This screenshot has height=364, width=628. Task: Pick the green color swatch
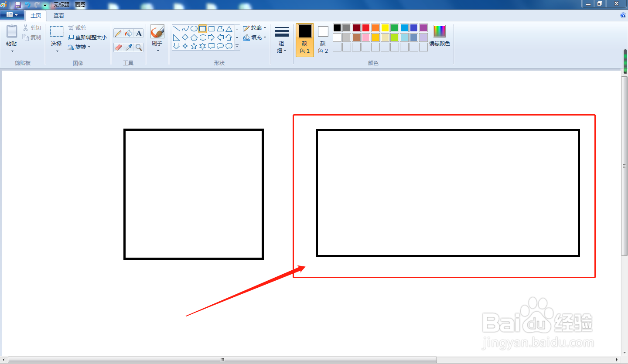tap(395, 28)
